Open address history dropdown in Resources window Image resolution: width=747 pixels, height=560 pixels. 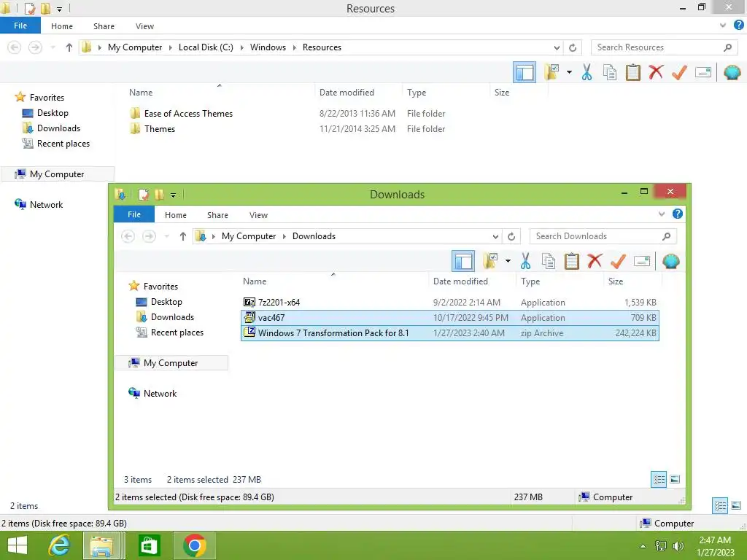click(x=557, y=47)
